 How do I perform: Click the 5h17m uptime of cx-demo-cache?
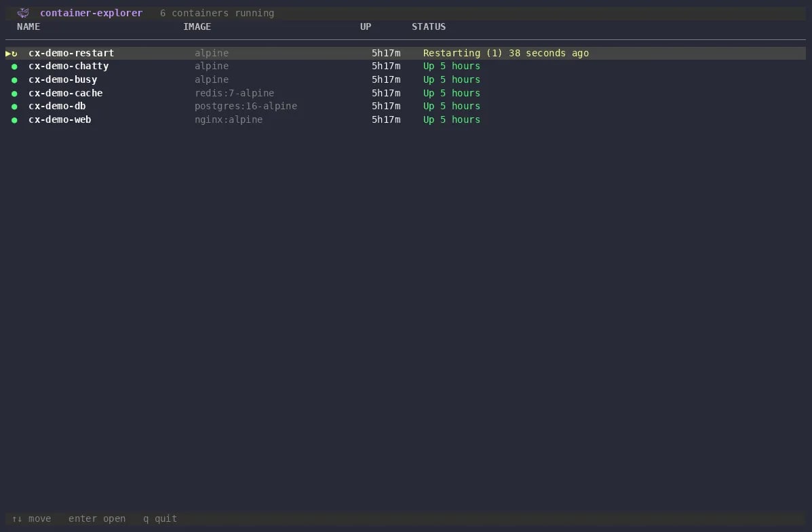[x=386, y=93]
